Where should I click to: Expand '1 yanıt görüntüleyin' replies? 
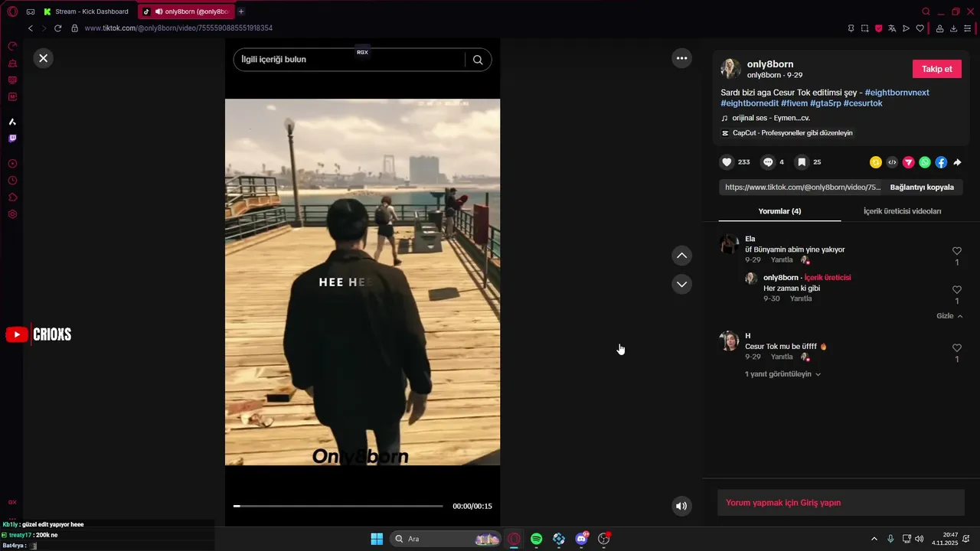(x=782, y=374)
